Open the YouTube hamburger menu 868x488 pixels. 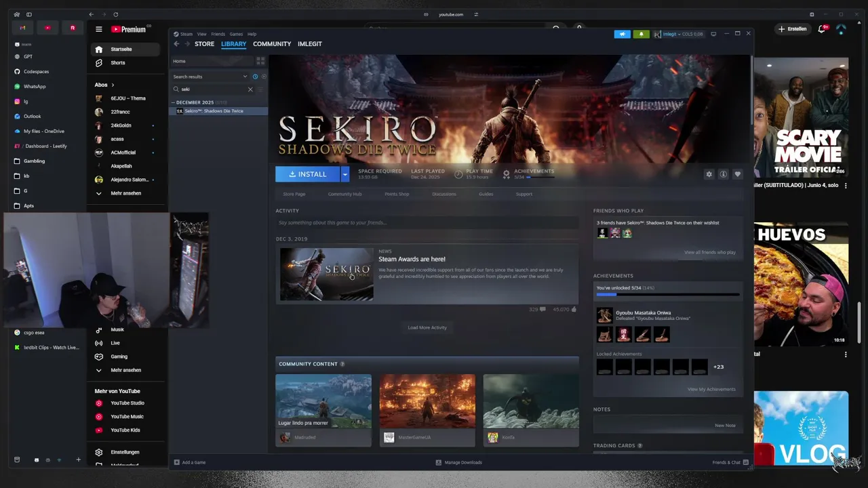[x=99, y=29]
